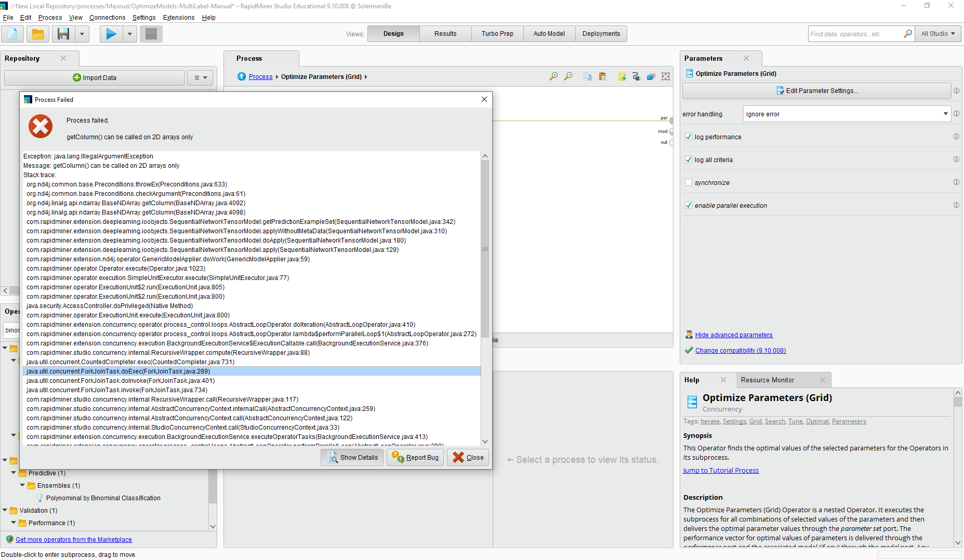Click Change compatibility (9.10.008) link
Screen dimensions: 964x560
point(741,351)
